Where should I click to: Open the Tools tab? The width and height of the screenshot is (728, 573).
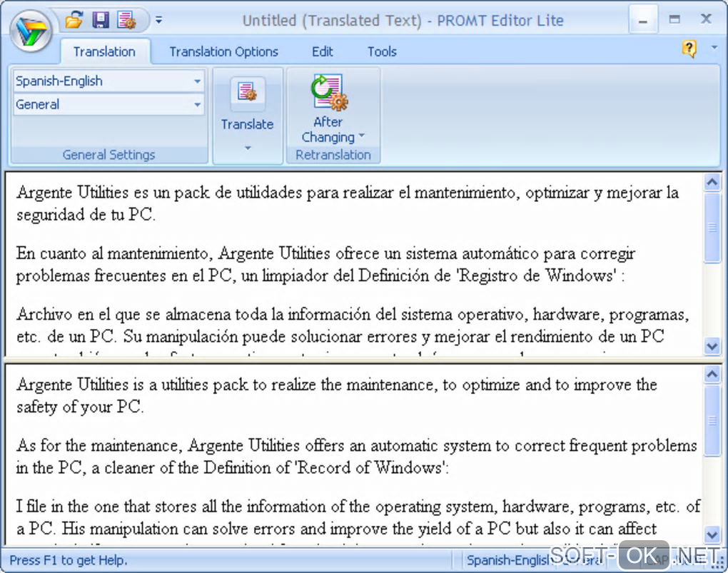coord(382,51)
